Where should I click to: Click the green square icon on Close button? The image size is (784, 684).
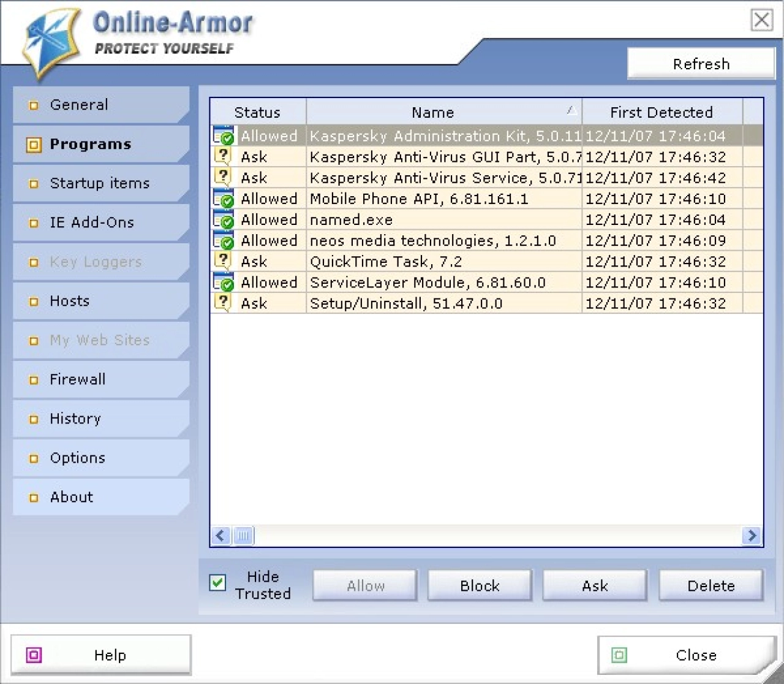619,655
